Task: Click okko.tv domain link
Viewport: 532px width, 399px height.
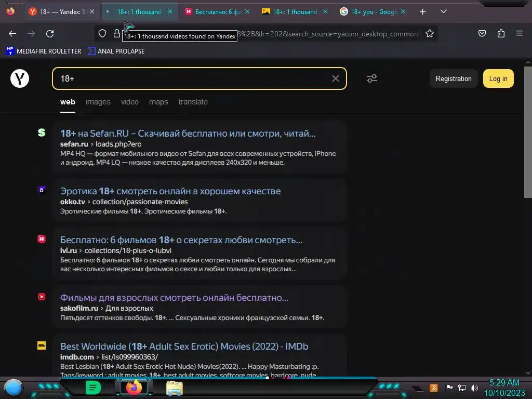Action: point(73,202)
